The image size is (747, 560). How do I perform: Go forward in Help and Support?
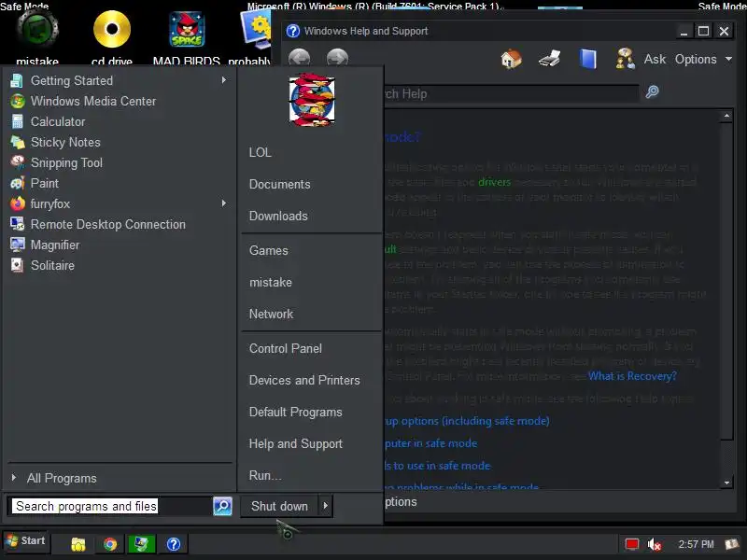(337, 59)
